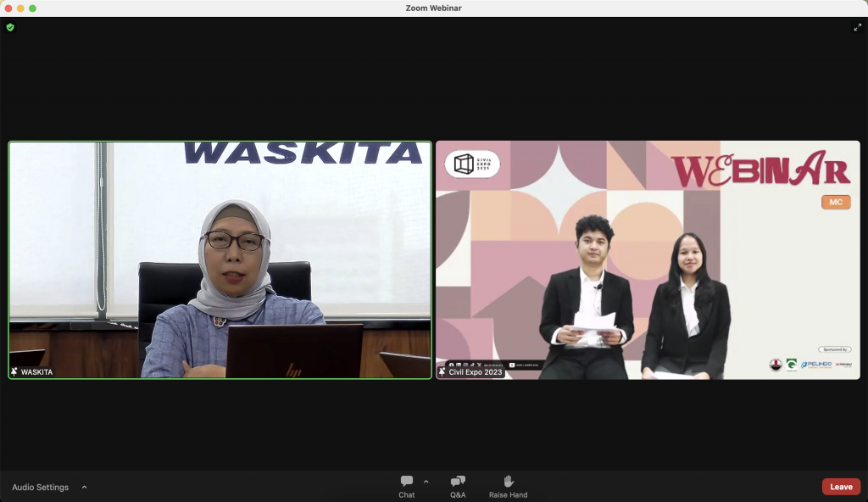Open the Q&A panel
Viewport: 868px width, 502px height.
pyautogui.click(x=458, y=487)
